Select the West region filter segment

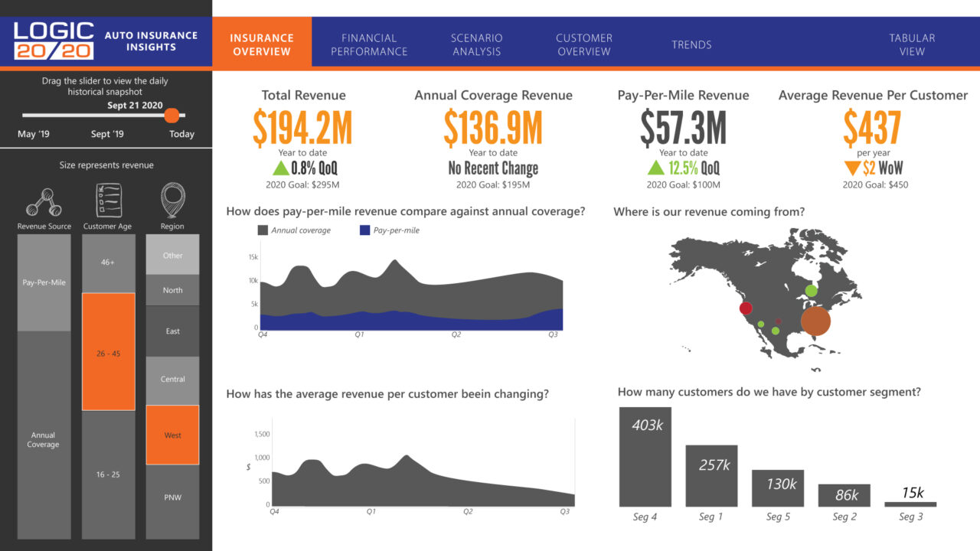[x=171, y=435]
